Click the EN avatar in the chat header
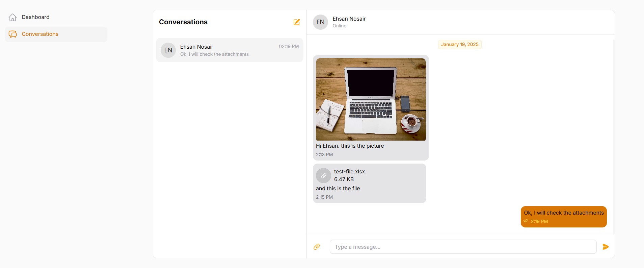Viewport: 644px width, 268px height. (320, 22)
